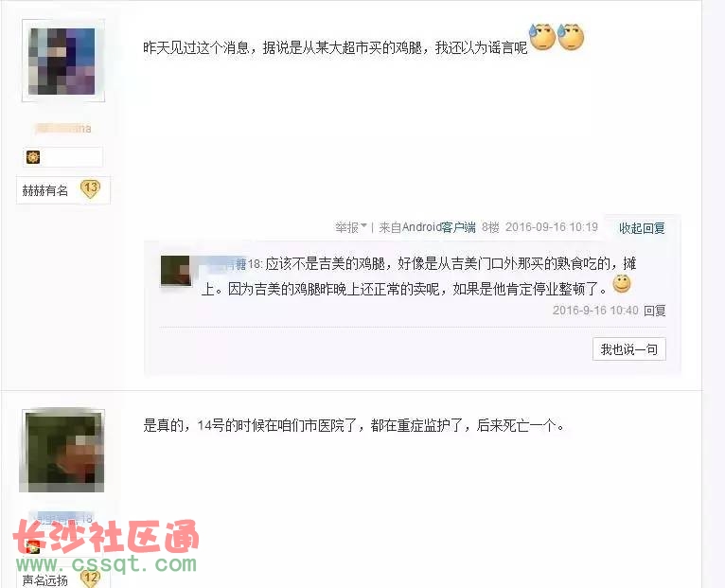Click the level 13 heart badge
This screenshot has height=588, width=725.
[x=90, y=188]
